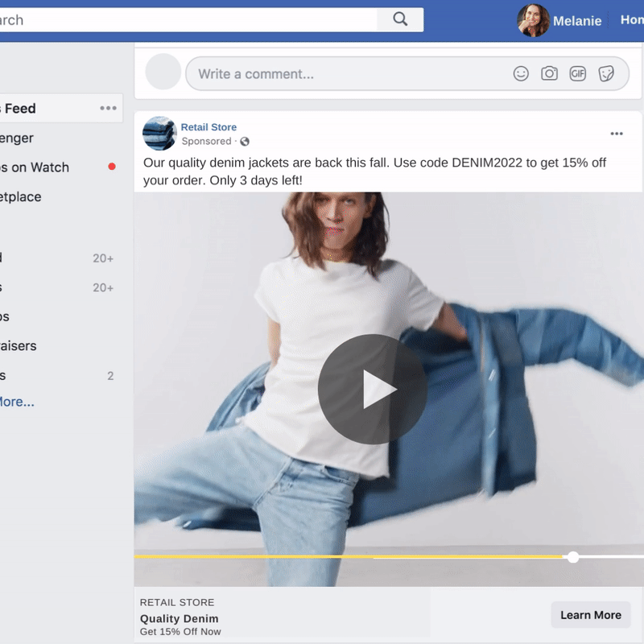Open Videos on Watch in sidebar
Viewport: 644px width, 644px height.
35,167
